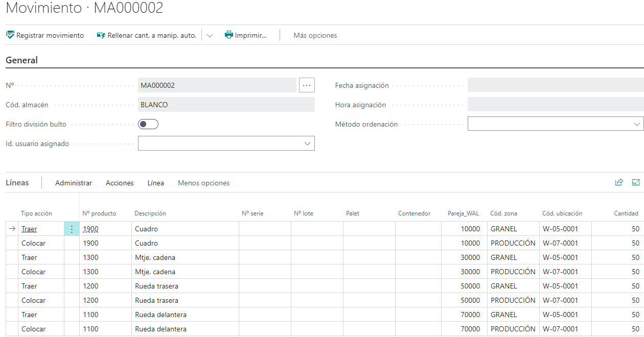Viewport: 644px width, 337px height.
Task: Click 30000 in the Traer Mtje. cadena row
Action: pyautogui.click(x=470, y=258)
